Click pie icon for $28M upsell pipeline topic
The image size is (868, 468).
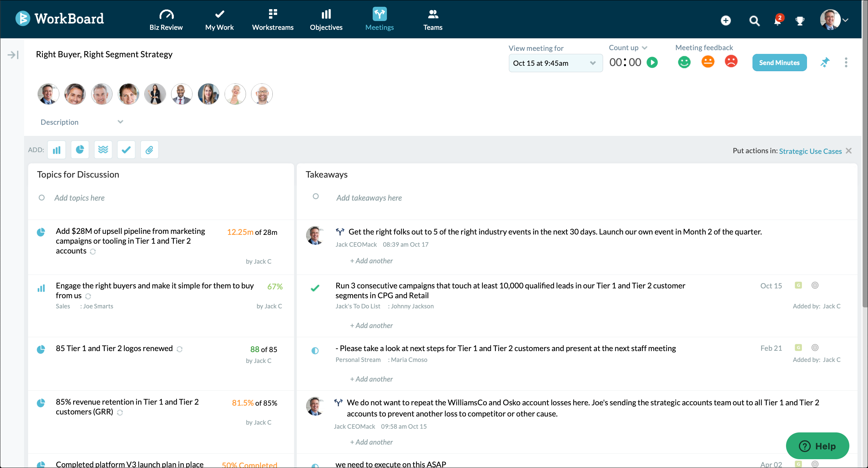click(41, 232)
